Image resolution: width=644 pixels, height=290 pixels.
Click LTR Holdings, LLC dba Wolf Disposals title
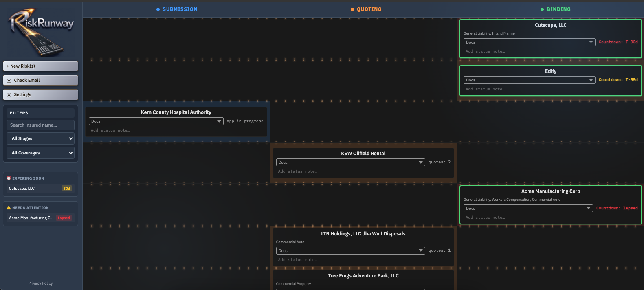[363, 234]
